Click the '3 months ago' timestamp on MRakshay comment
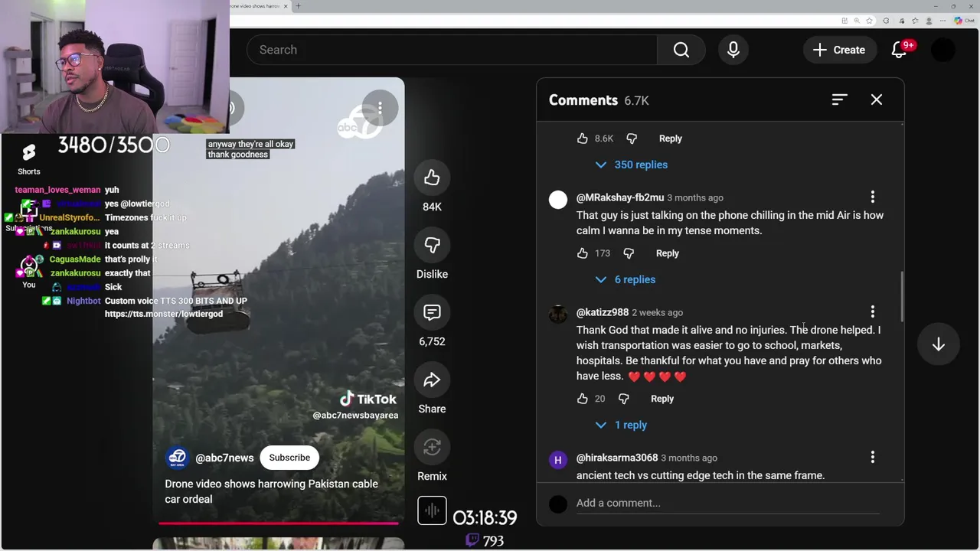Screen dimensions: 980x551 click(695, 197)
